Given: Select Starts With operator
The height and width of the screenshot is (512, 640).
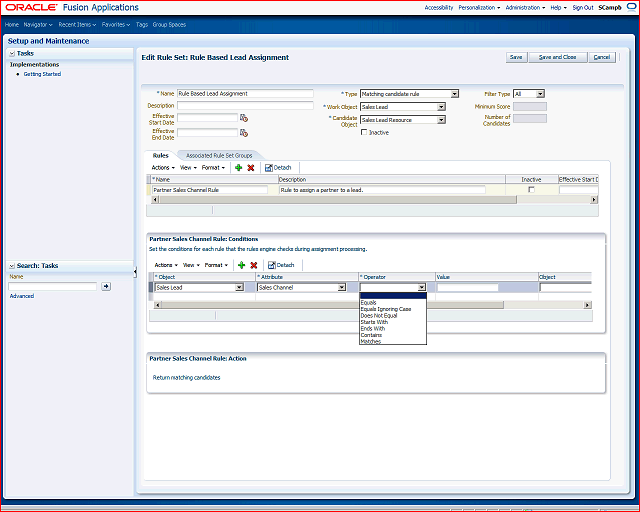Looking at the screenshot, I should point(374,322).
